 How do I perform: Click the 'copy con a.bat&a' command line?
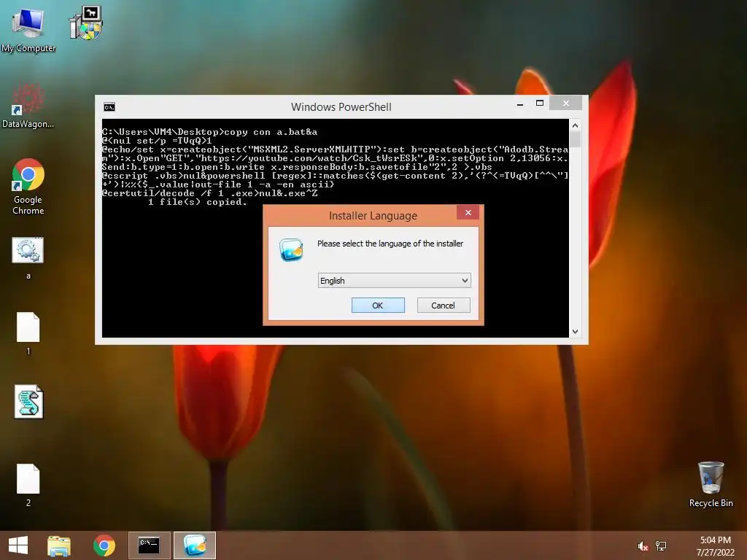271,132
